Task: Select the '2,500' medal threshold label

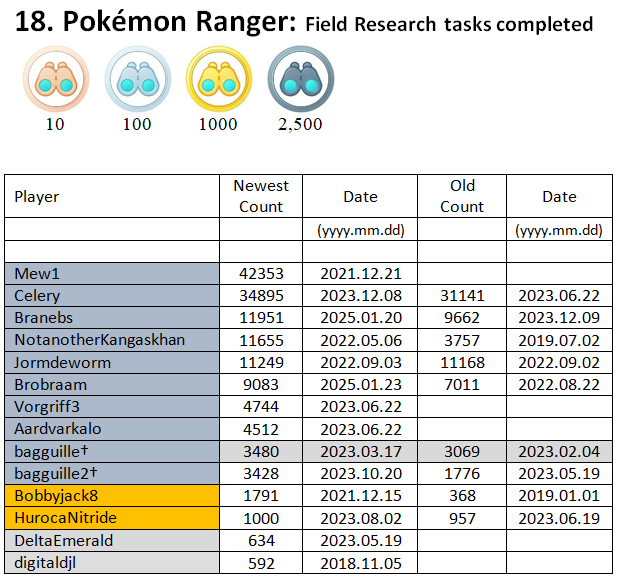Action: click(300, 124)
